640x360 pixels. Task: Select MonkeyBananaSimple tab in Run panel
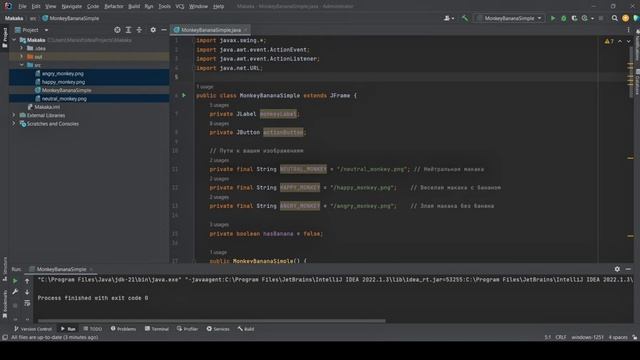pos(61,269)
